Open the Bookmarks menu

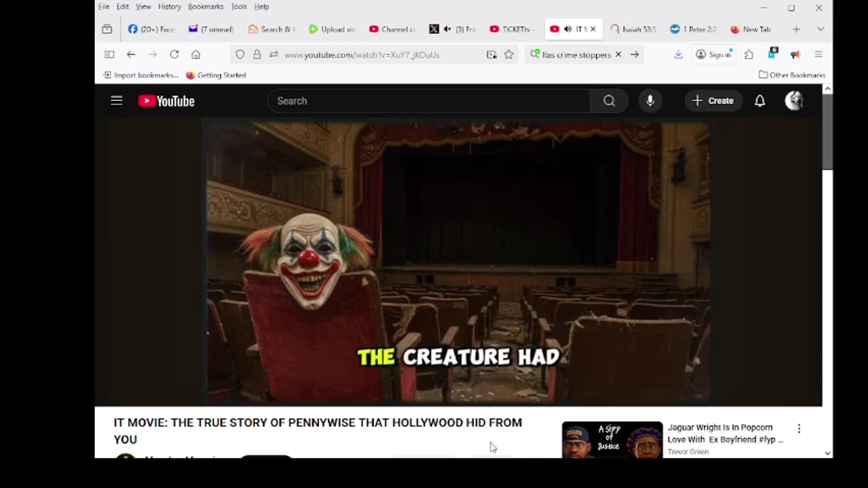205,7
